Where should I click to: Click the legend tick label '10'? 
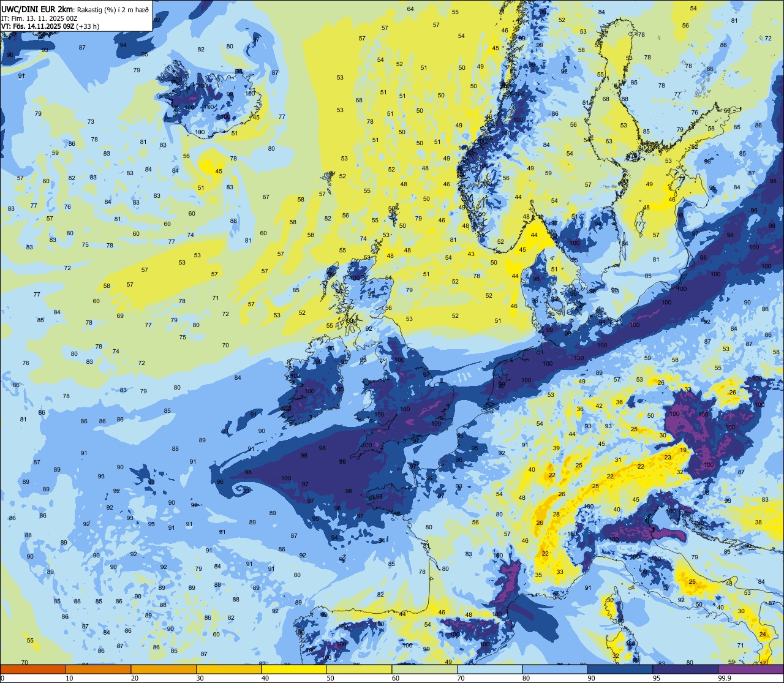click(69, 678)
